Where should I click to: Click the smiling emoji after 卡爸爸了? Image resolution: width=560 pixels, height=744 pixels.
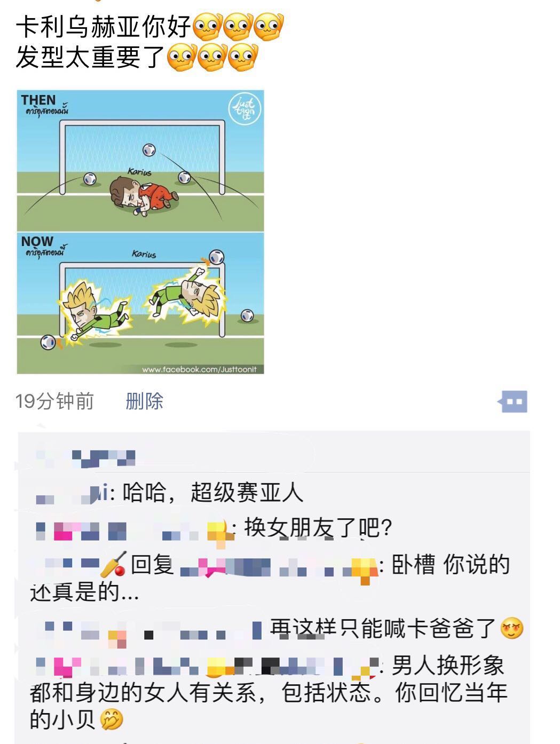[x=512, y=628]
